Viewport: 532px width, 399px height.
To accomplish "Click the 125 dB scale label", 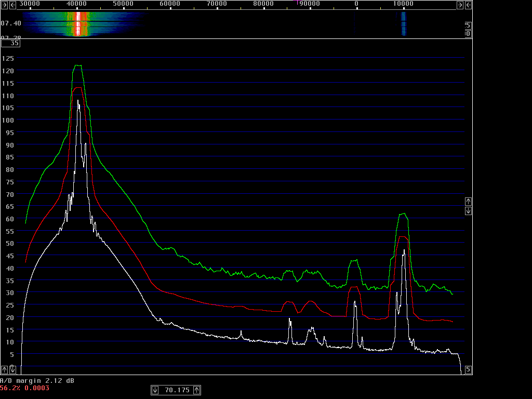I will click(x=8, y=58).
